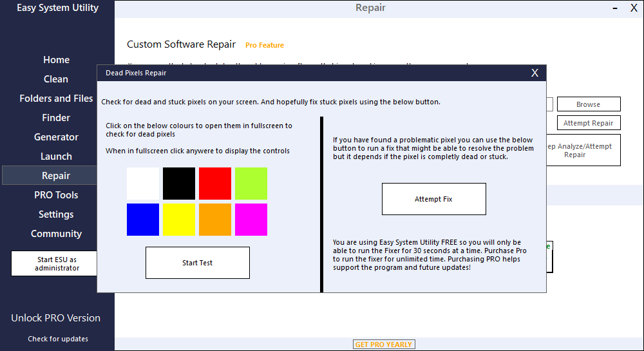Select the red color swatch
This screenshot has height=351, width=644.
coord(215,184)
